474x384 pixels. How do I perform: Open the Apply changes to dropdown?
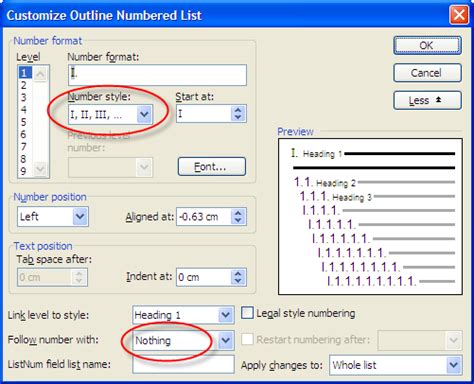pyautogui.click(x=454, y=365)
